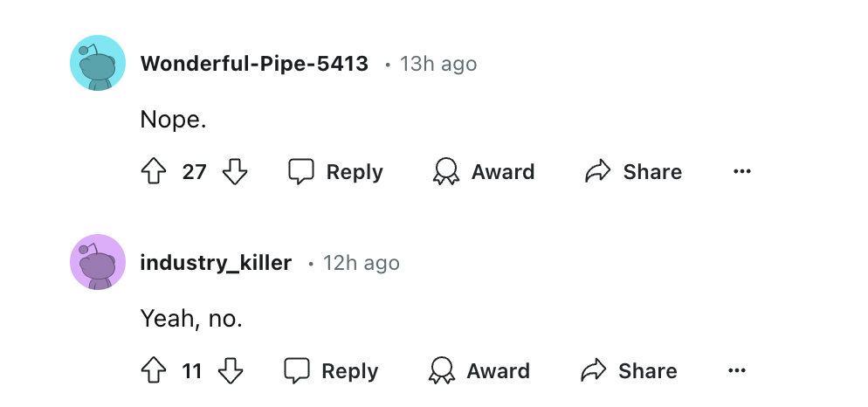Share industry_killer's comment
Image resolution: width=868 pixels, height=407 pixels.
[x=629, y=371]
